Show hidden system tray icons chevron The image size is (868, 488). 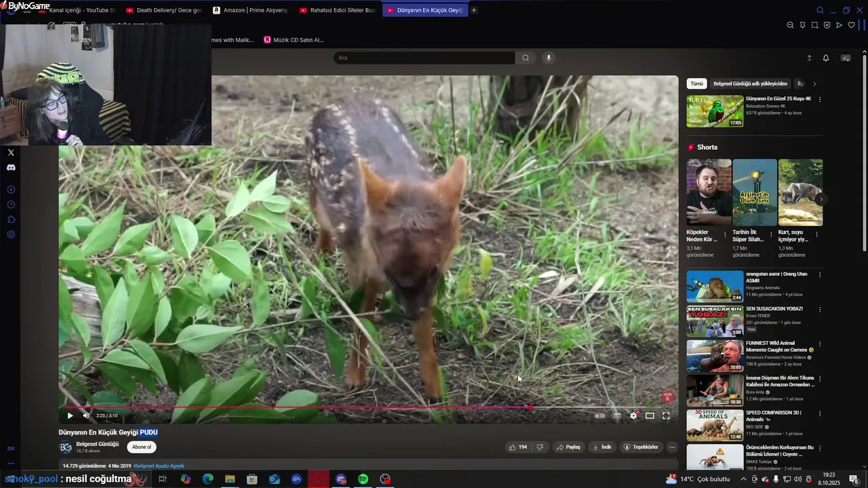click(x=744, y=479)
